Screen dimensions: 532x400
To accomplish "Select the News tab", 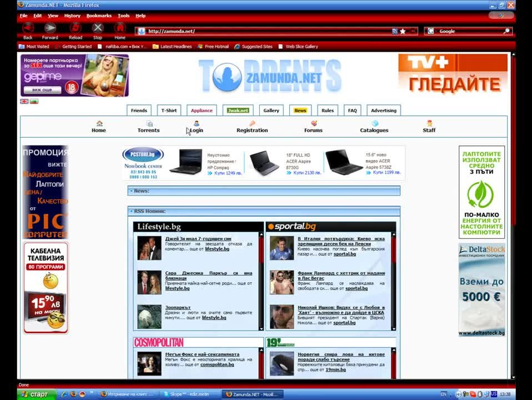I will (x=300, y=111).
